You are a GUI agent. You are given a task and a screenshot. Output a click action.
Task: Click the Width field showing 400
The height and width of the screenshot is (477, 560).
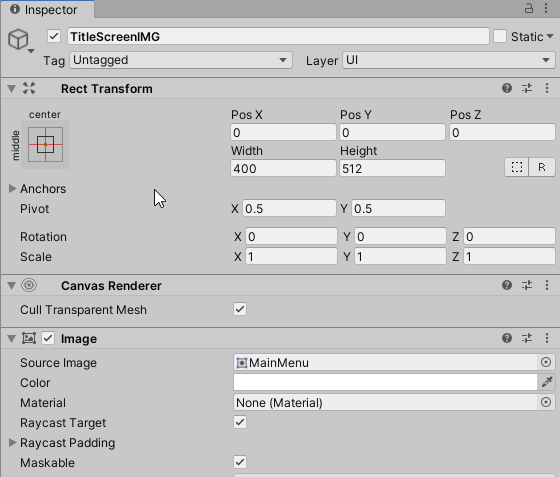pos(283,168)
